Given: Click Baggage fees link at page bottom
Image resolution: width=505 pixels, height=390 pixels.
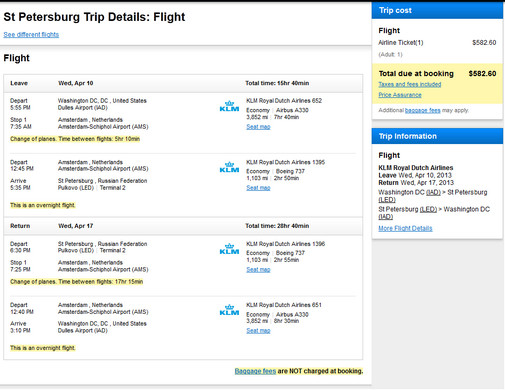Looking at the screenshot, I should (255, 371).
